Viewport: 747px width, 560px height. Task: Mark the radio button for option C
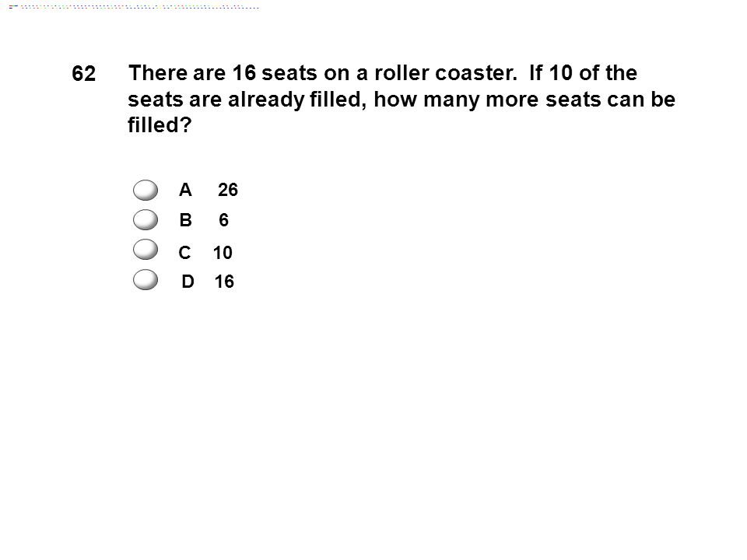pos(146,250)
